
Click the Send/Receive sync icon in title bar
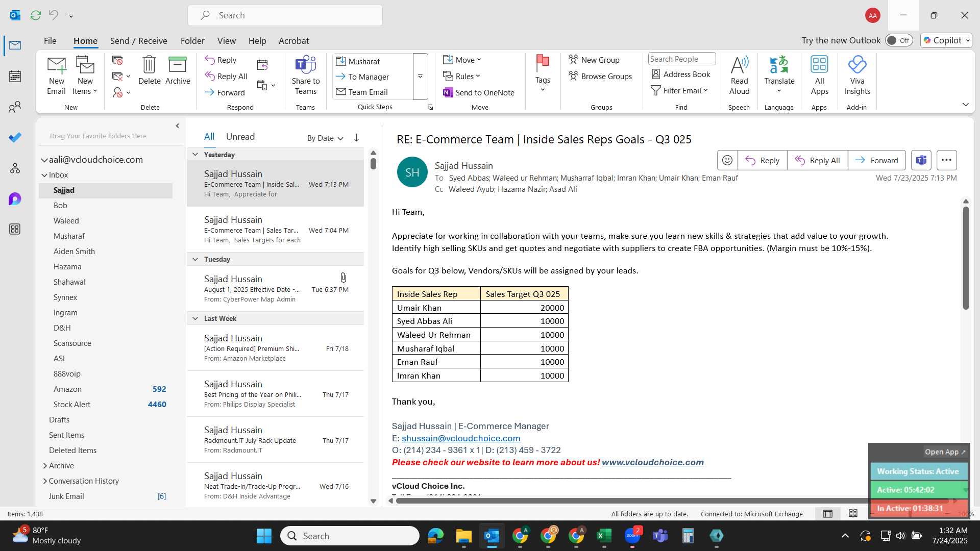(35, 15)
